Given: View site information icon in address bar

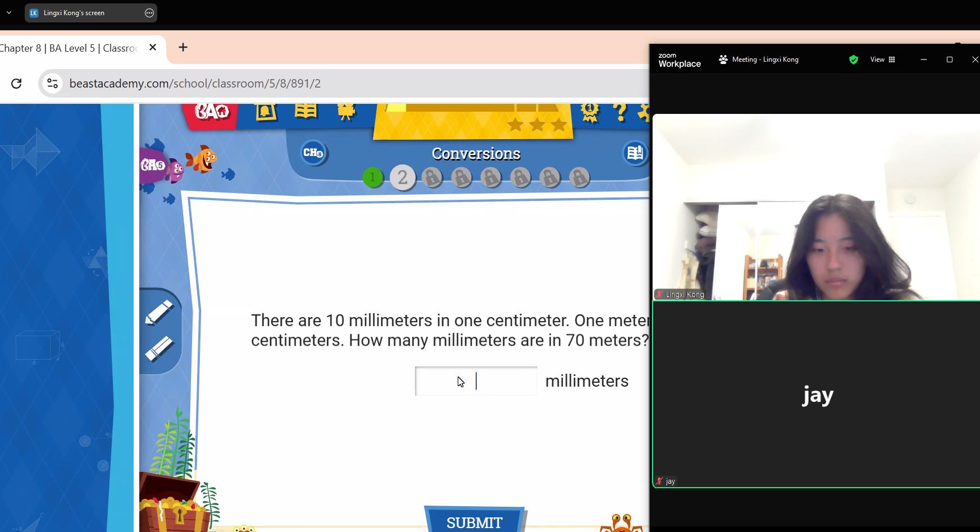Looking at the screenshot, I should [52, 84].
